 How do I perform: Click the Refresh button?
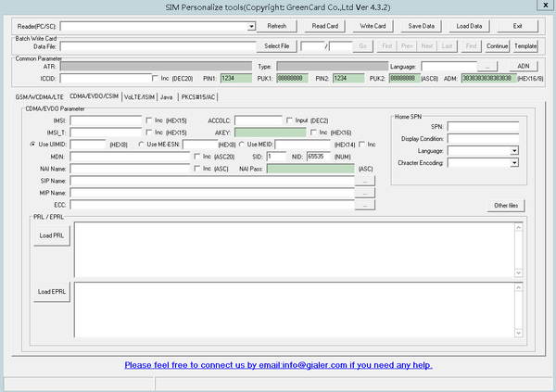[x=278, y=26]
